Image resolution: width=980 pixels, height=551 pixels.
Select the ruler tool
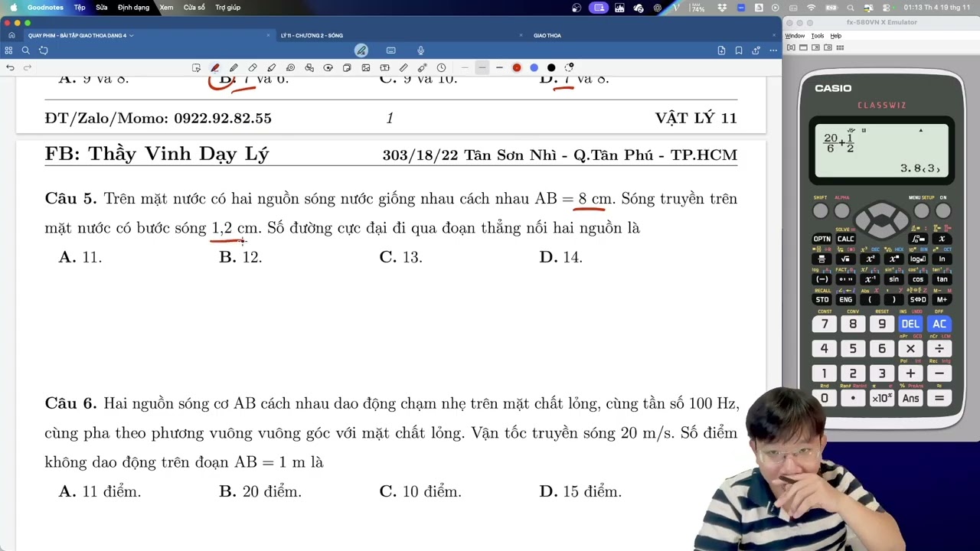[x=403, y=68]
